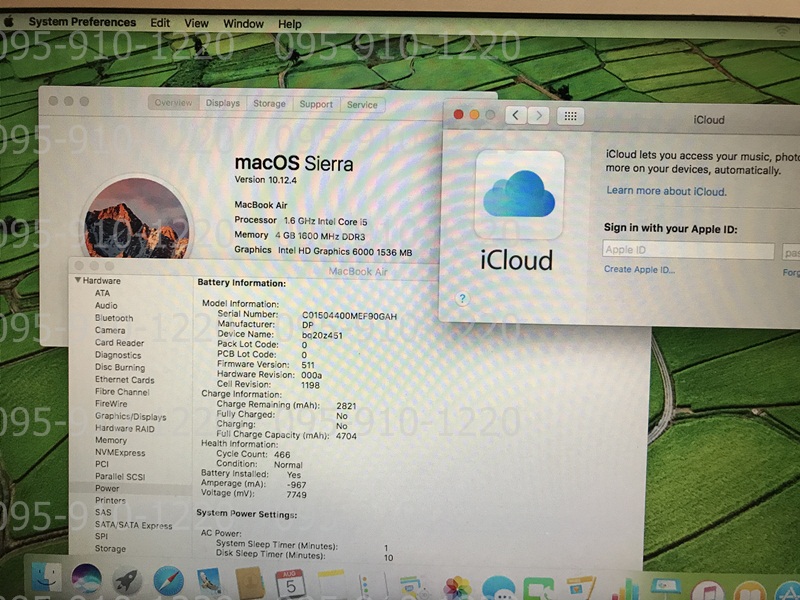Open the Learn more about iCloud link
The width and height of the screenshot is (800, 600).
[x=666, y=191]
